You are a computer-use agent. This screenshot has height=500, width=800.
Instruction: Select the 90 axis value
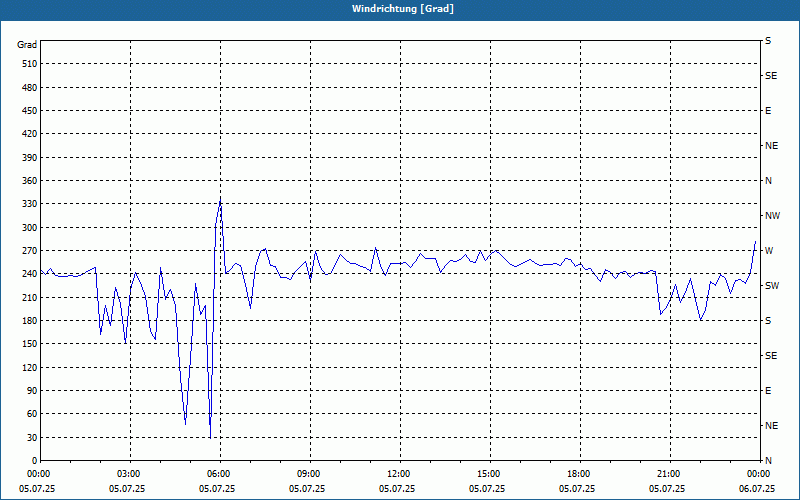click(x=32, y=391)
